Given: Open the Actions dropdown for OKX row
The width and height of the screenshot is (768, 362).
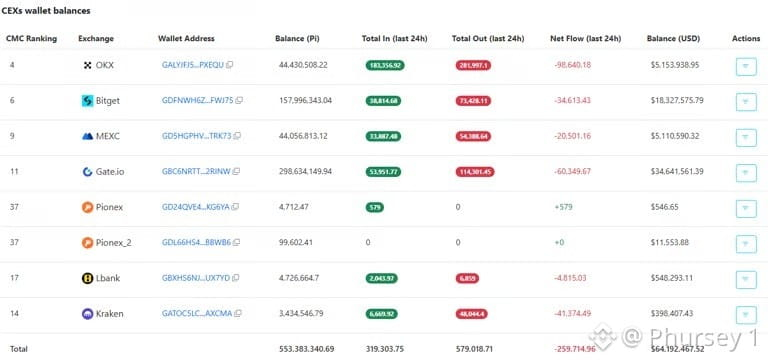Looking at the screenshot, I should pos(746,67).
